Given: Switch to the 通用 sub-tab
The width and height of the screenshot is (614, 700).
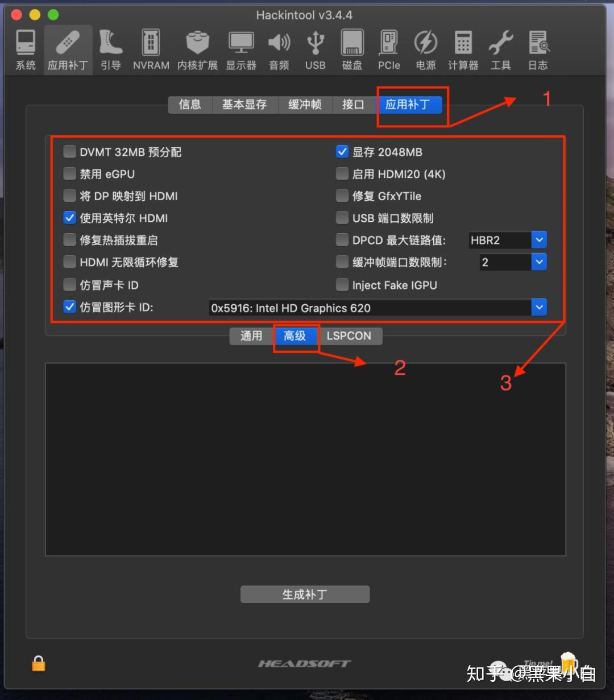Looking at the screenshot, I should click(x=251, y=336).
